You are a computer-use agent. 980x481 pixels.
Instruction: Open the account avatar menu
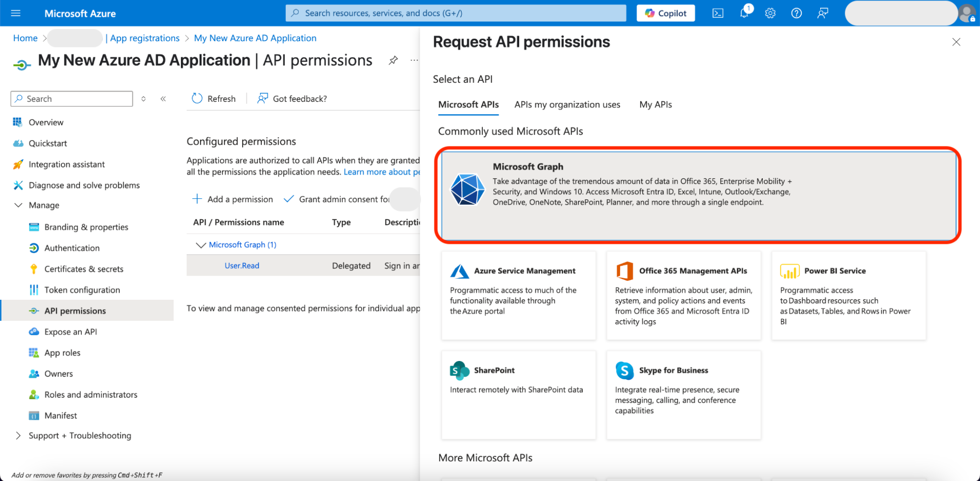(x=967, y=13)
